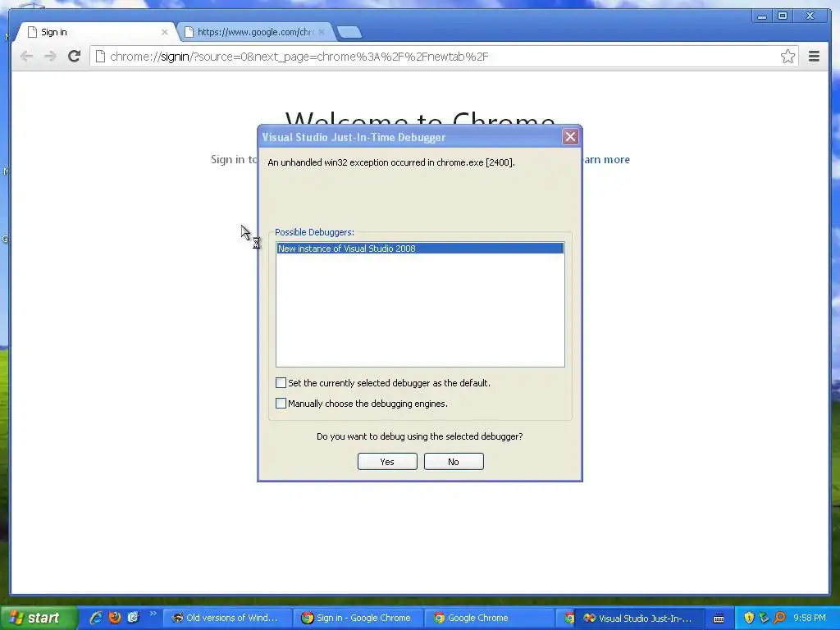Launch Internet Explorer from Quick Launch
This screenshot has height=630, width=840.
coord(96,618)
